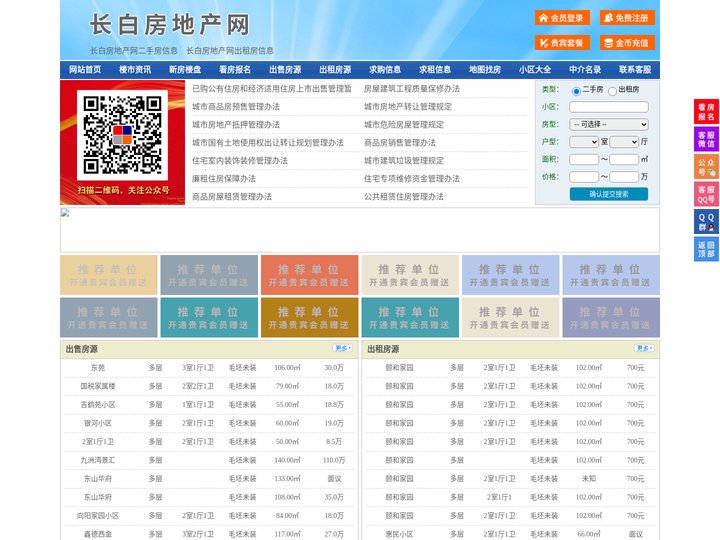
Task: Focus the minimum 价格 input field
Action: (x=584, y=177)
